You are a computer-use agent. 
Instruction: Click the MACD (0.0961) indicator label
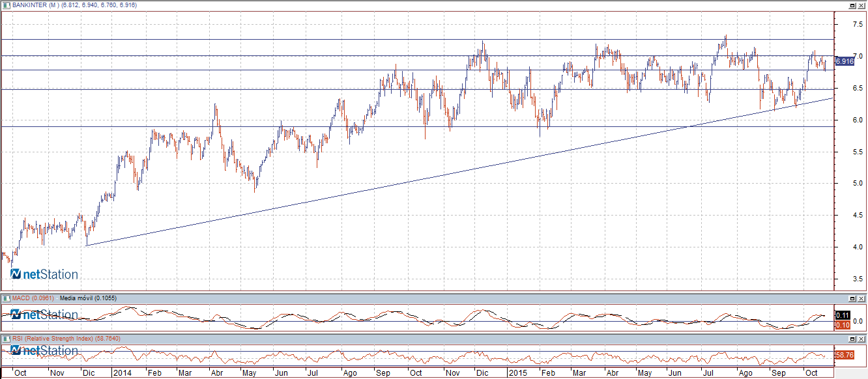click(x=33, y=298)
